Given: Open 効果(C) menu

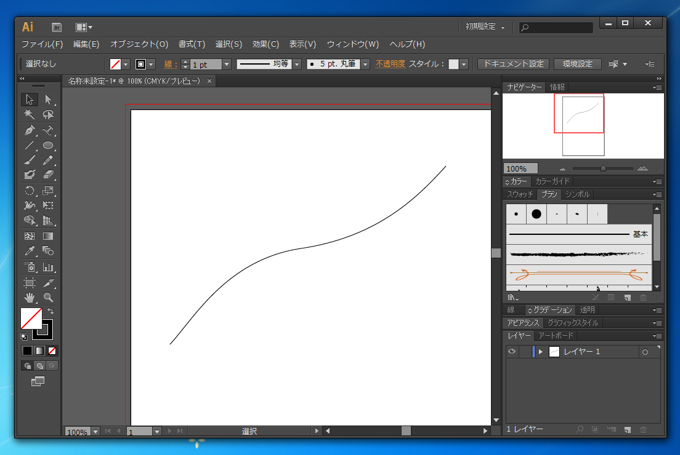Looking at the screenshot, I should coord(265,44).
